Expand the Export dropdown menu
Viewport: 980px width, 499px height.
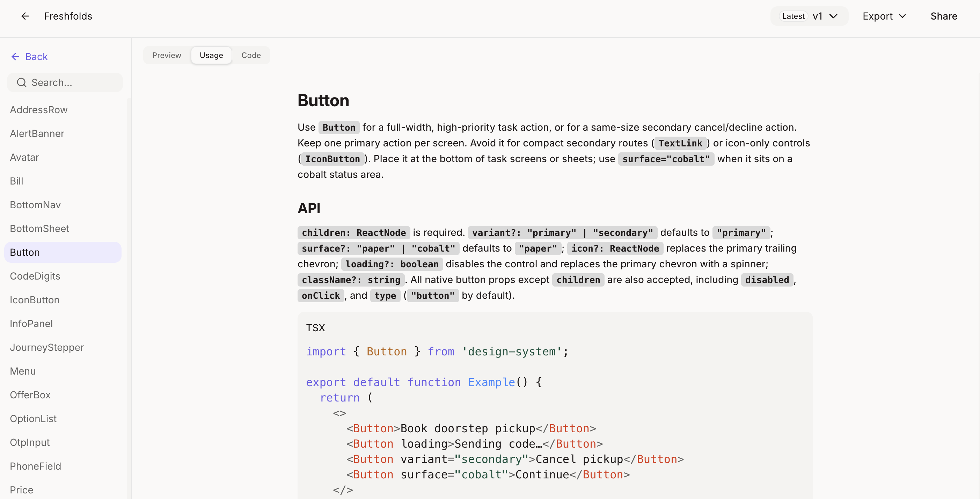(884, 16)
